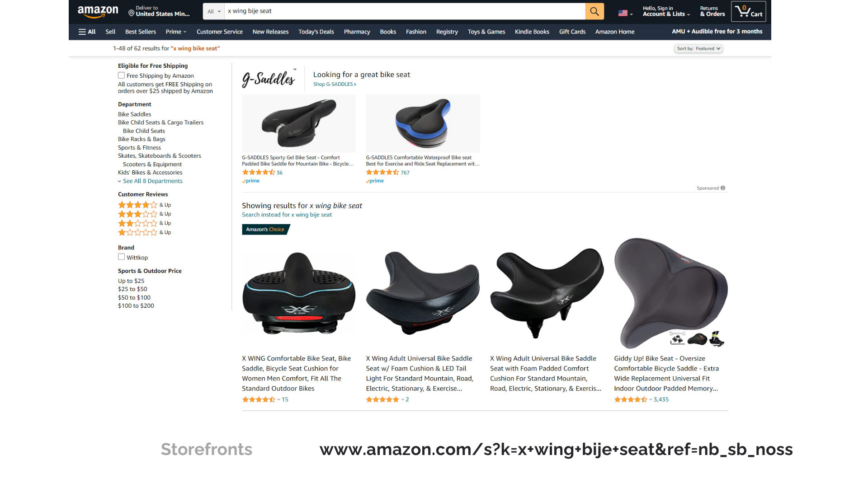Viewport: 868px width, 488px height.
Task: Click Search instead for x wing bije seat
Action: (287, 215)
